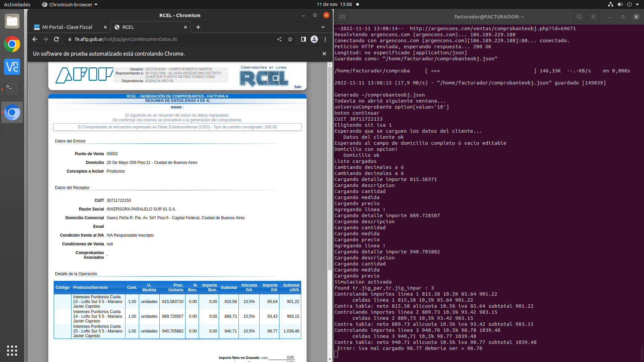The image size is (644, 362).
Task: Click the RCEL Comprobantes en Linea logo
Action: click(264, 77)
